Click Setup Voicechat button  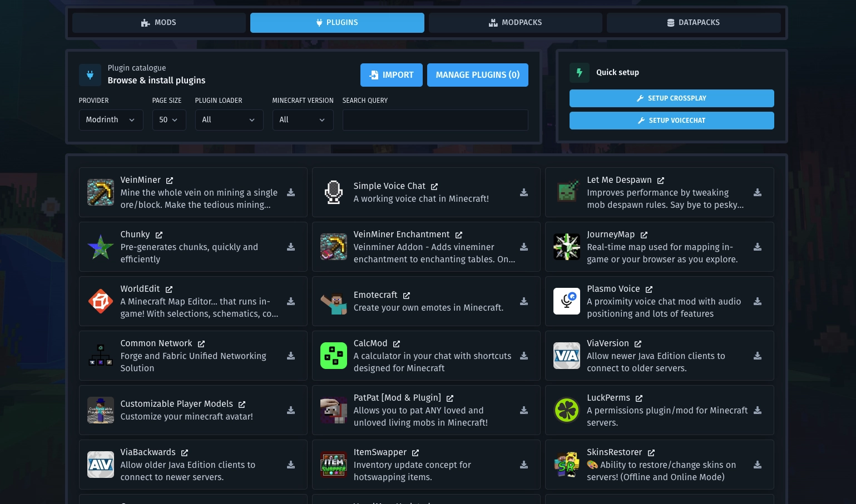(x=671, y=121)
